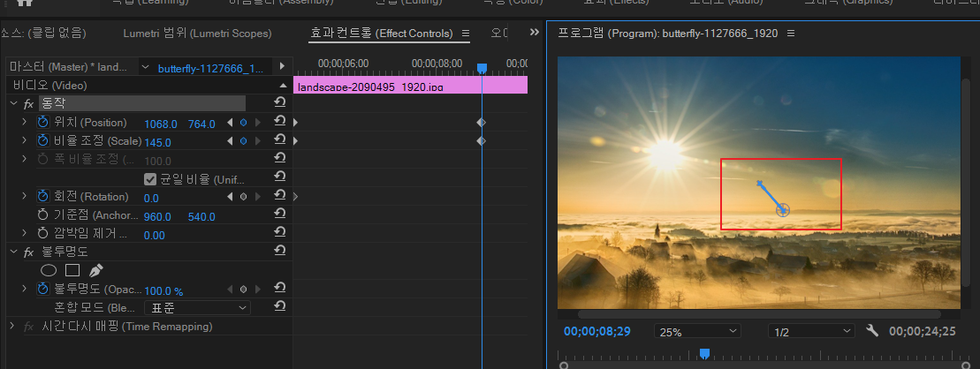Image resolution: width=980 pixels, height=369 pixels.
Task: Reset the Anchor Point parameter
Action: point(280,214)
